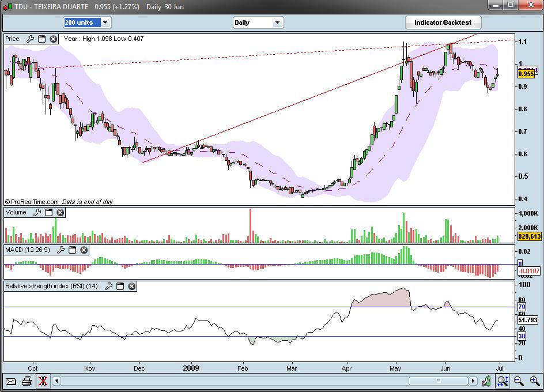Viewport: 544px width, 392px height.
Task: Click the Volume panel label
Action: [x=16, y=213]
